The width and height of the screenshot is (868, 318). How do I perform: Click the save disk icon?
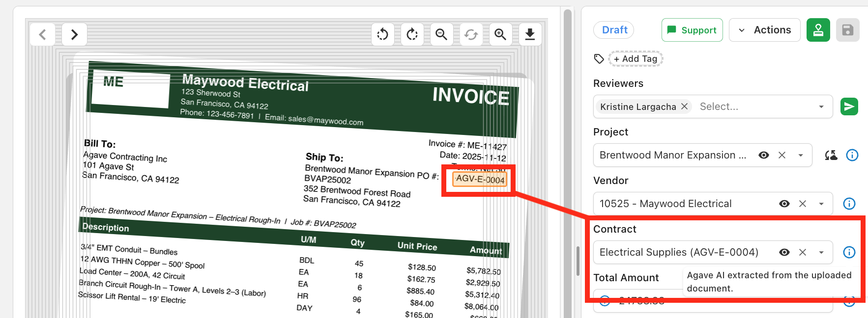point(848,30)
